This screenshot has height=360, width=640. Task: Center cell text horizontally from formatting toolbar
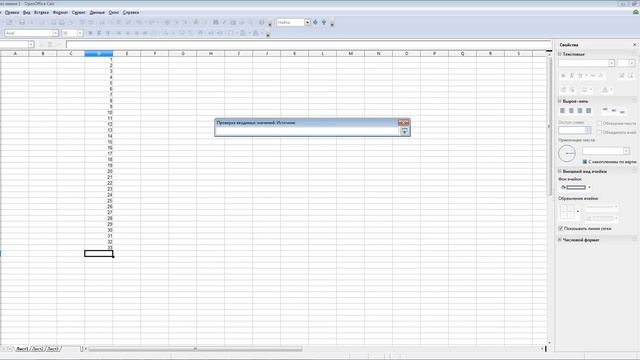click(x=128, y=33)
